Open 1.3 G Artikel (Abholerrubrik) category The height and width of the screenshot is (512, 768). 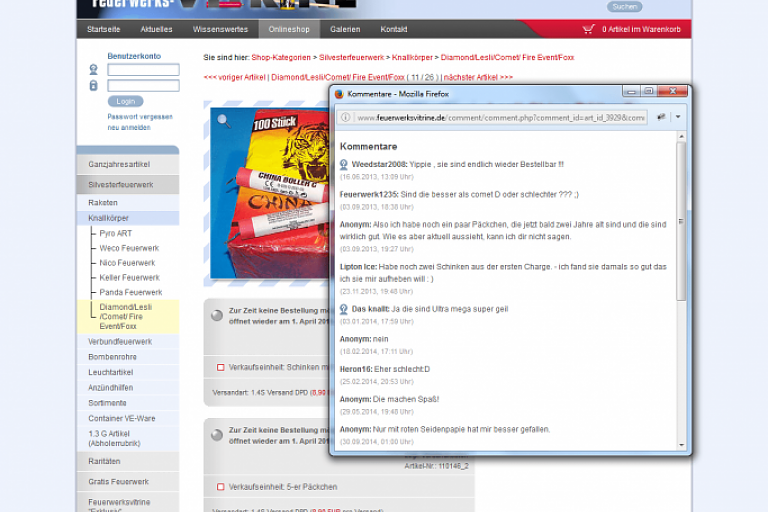pyautogui.click(x=128, y=439)
